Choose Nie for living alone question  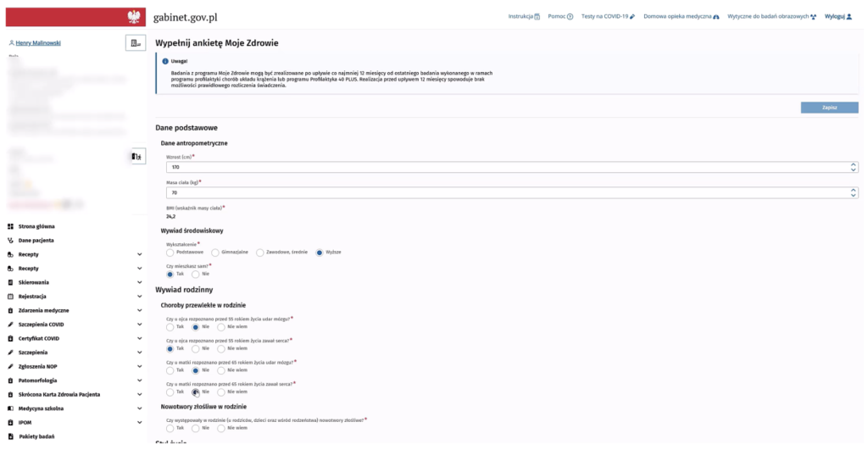[x=196, y=274]
